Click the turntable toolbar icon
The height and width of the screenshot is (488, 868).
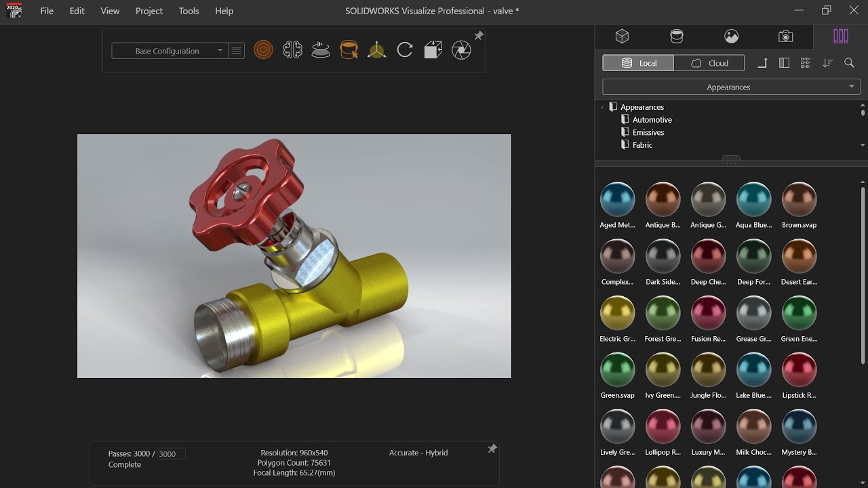[x=321, y=49]
